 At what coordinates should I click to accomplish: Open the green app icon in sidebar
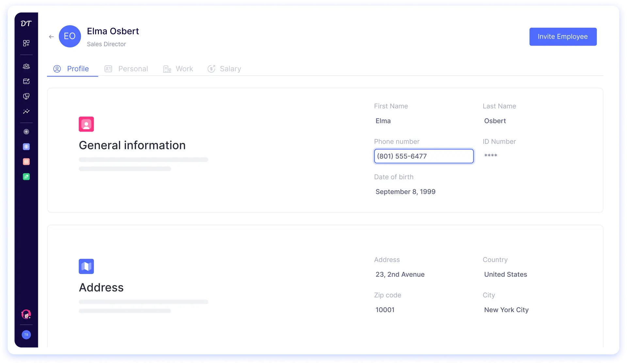(26, 177)
